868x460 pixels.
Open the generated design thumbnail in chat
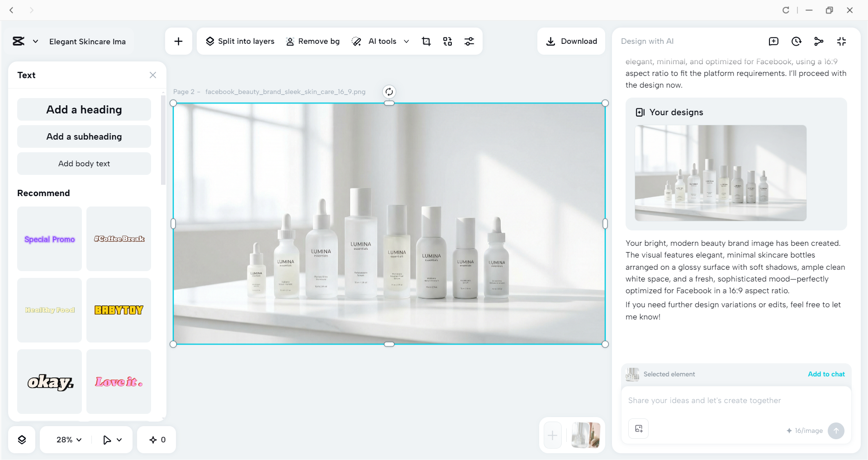[x=721, y=173]
